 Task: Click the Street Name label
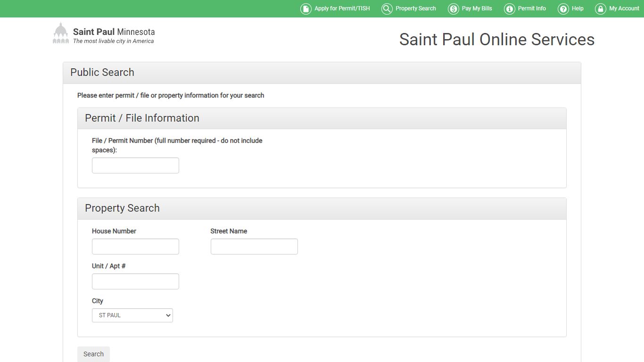coord(229,231)
